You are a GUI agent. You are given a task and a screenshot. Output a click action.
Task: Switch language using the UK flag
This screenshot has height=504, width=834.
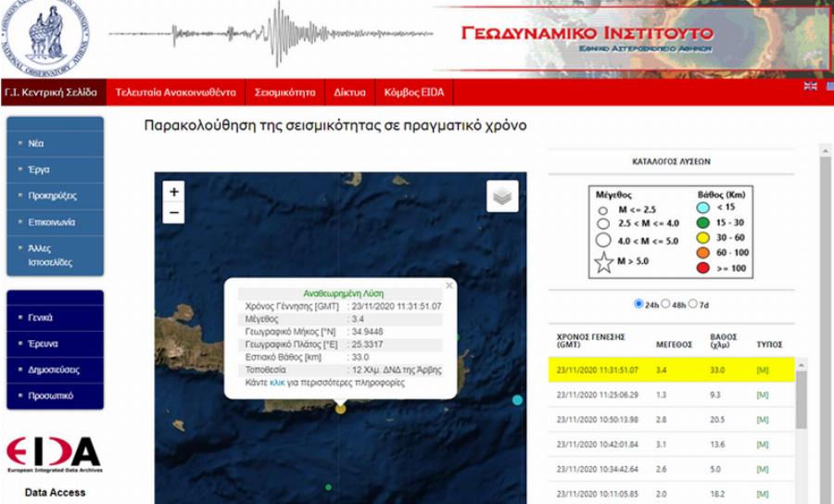point(810,86)
